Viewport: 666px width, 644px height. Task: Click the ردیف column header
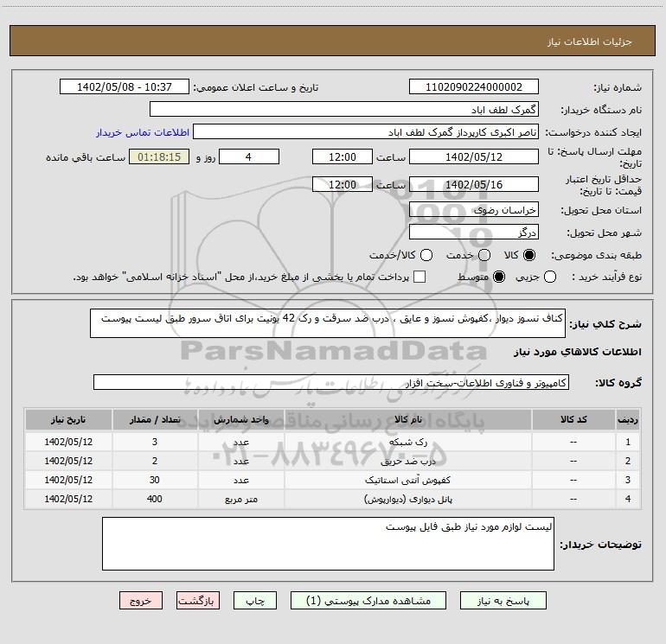(x=628, y=419)
